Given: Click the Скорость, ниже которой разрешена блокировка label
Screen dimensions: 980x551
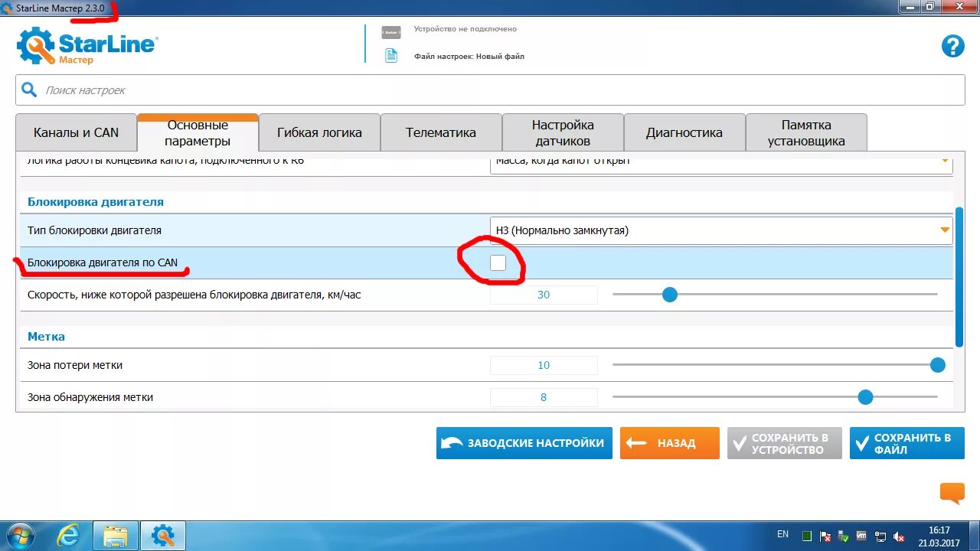Looking at the screenshot, I should [194, 295].
